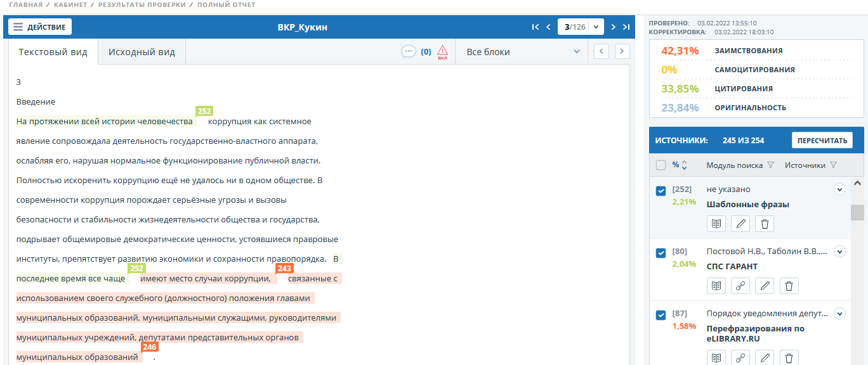Uncheck source 80 checkbox

click(661, 253)
